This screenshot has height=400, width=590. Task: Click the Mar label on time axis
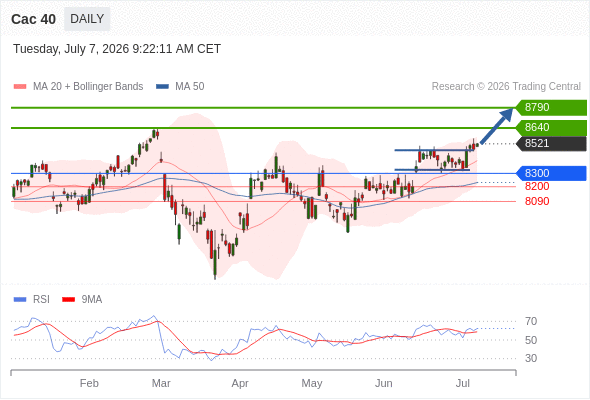tap(161, 383)
